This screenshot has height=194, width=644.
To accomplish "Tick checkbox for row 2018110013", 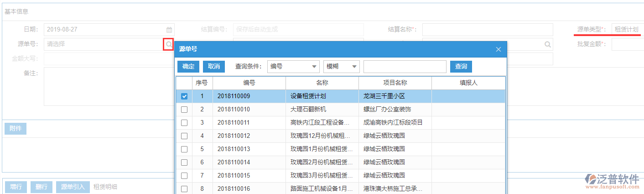I will point(184,149).
